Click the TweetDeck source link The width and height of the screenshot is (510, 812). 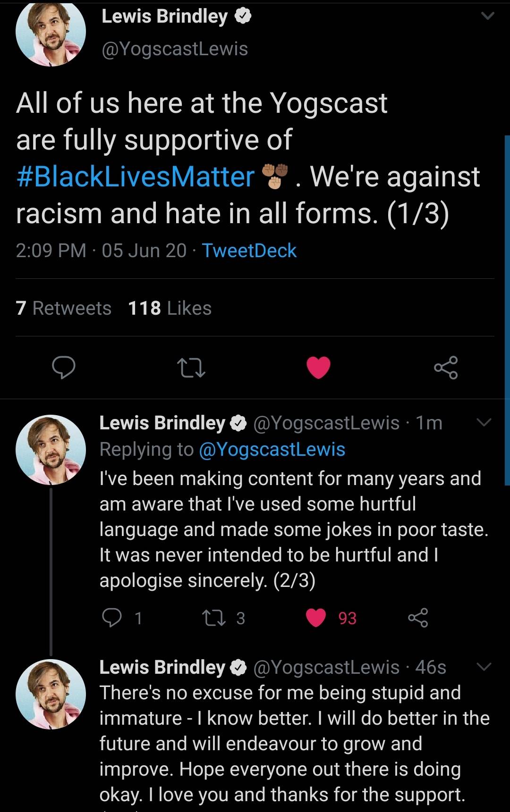pyautogui.click(x=248, y=251)
